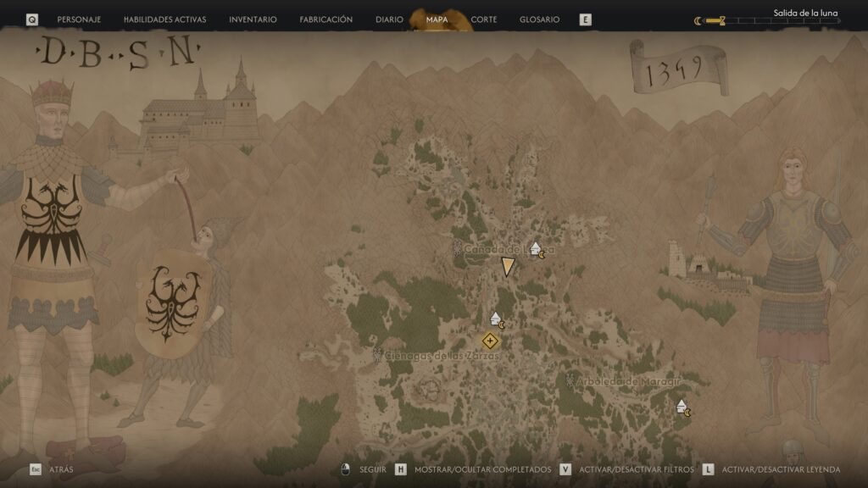The image size is (868, 488).
Task: Click the E key next-tab icon
Action: [x=585, y=19]
